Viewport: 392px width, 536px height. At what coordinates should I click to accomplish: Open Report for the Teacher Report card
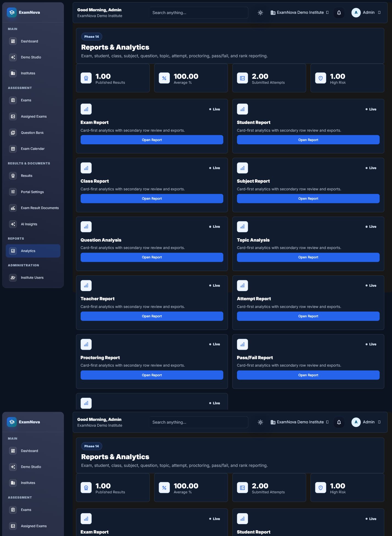point(152,316)
